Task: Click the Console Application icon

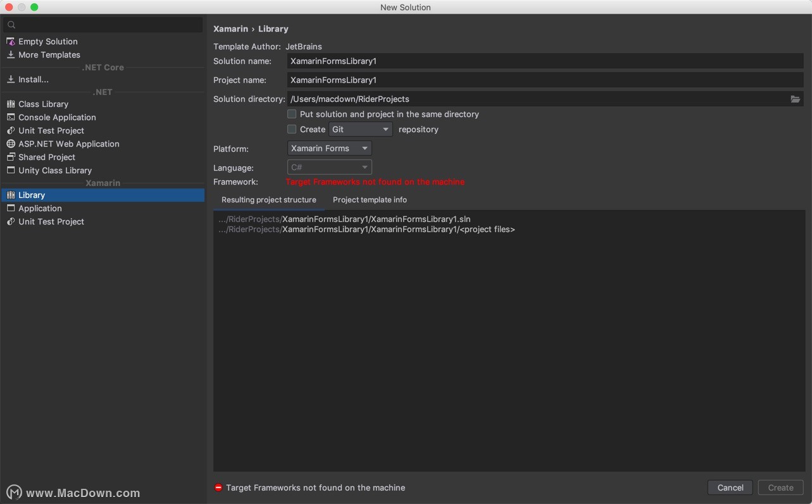Action: [11, 117]
